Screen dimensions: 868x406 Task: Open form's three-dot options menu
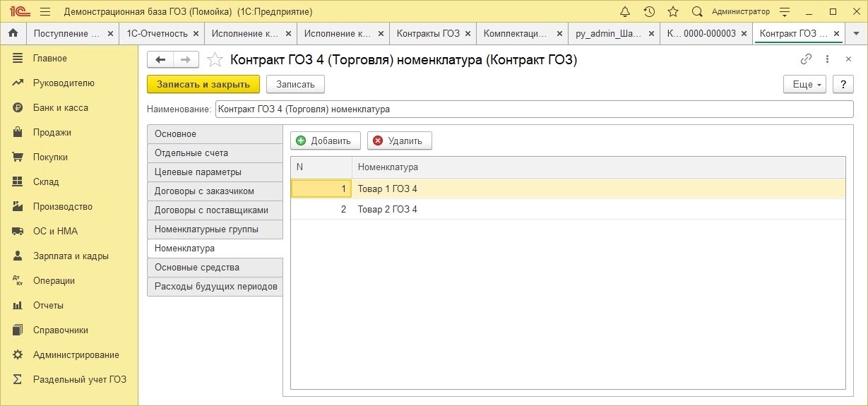point(827,59)
